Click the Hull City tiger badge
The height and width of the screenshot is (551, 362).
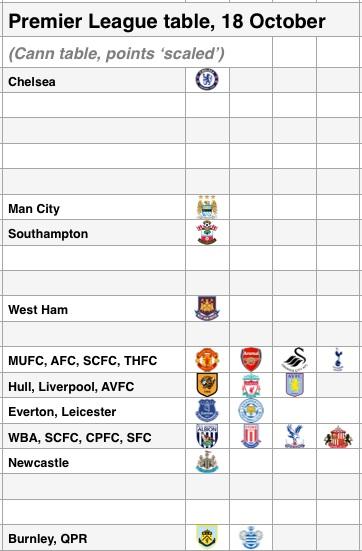pyautogui.click(x=207, y=385)
